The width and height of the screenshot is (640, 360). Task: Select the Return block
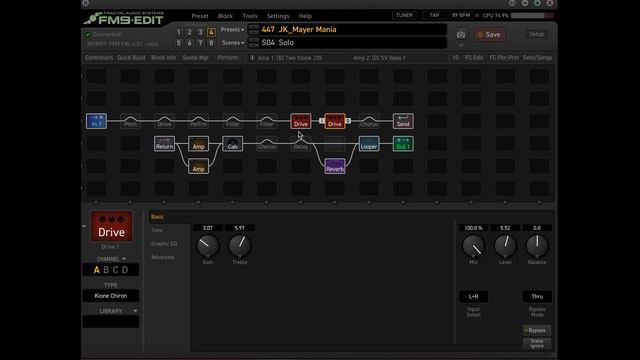point(164,144)
